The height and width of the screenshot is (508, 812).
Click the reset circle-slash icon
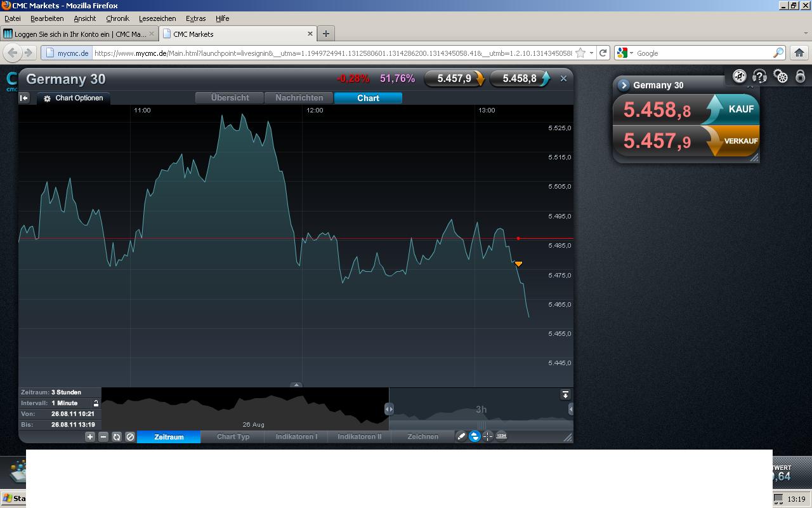click(130, 437)
